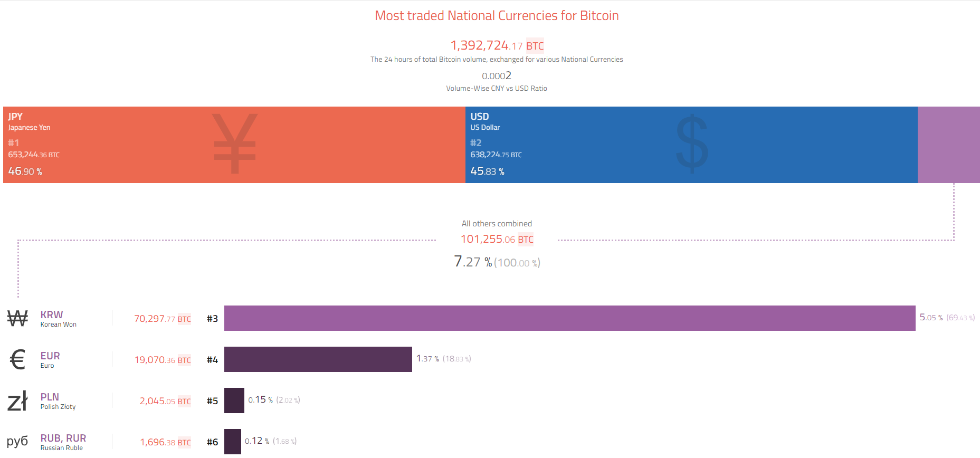The height and width of the screenshot is (458, 980).
Task: Click the Russian Ruble руб icon
Action: coord(17,441)
